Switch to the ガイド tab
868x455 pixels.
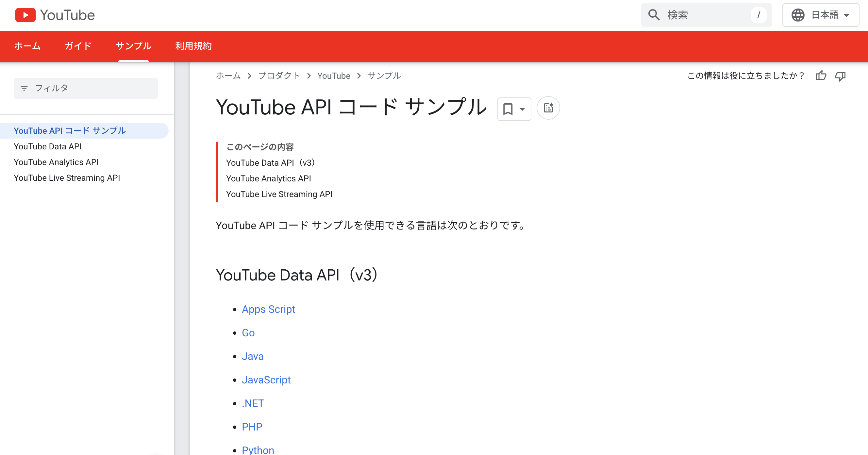[x=77, y=46]
